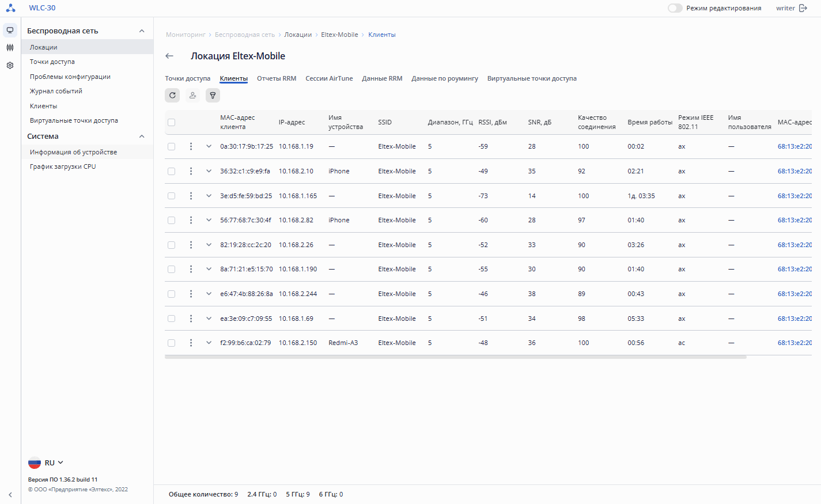Screen dimensions: 821x504
Task: Switch to the Отчеты RRM tab
Action: (277, 78)
